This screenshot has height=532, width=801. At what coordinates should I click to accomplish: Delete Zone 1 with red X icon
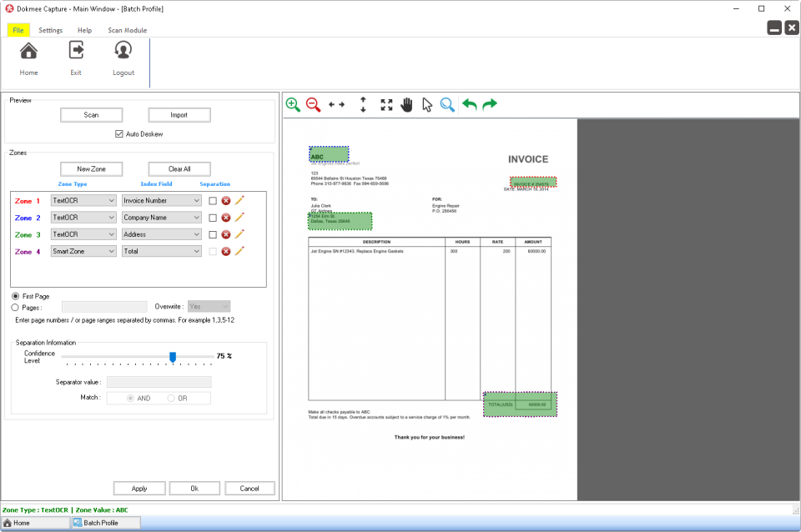[x=226, y=200]
